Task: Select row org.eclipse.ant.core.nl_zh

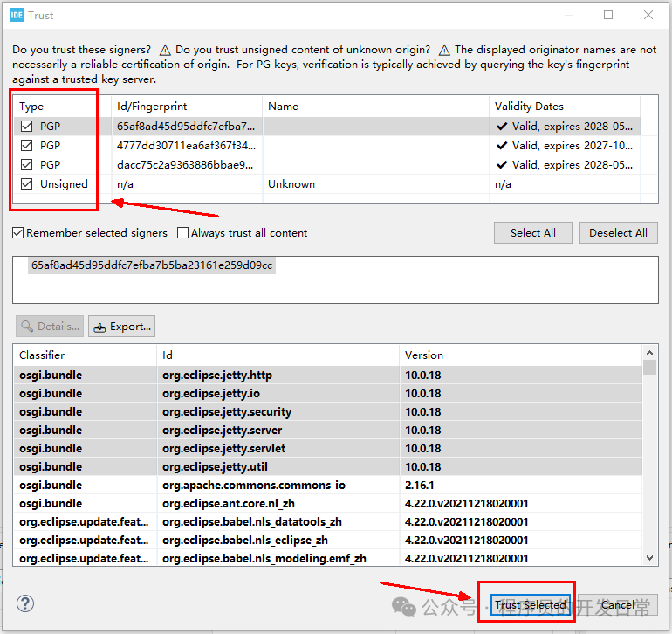Action: tap(328, 503)
